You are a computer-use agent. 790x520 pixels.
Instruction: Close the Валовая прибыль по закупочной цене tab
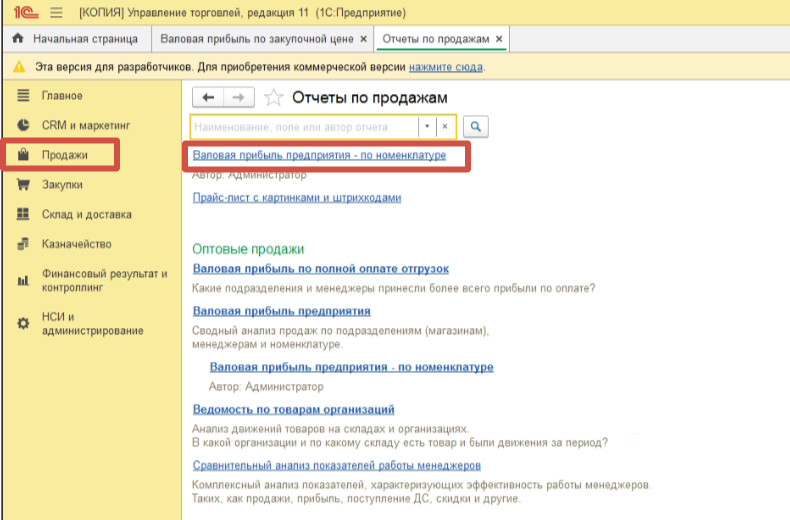pyautogui.click(x=363, y=39)
